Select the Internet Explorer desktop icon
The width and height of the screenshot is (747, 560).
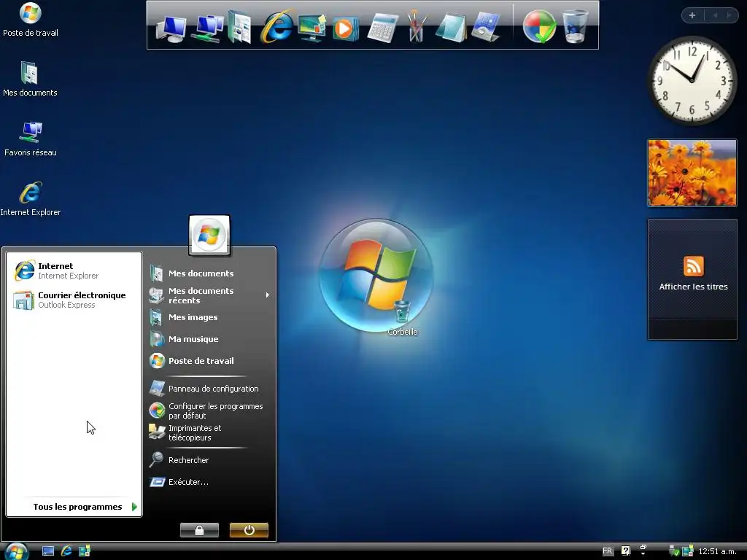[31, 199]
